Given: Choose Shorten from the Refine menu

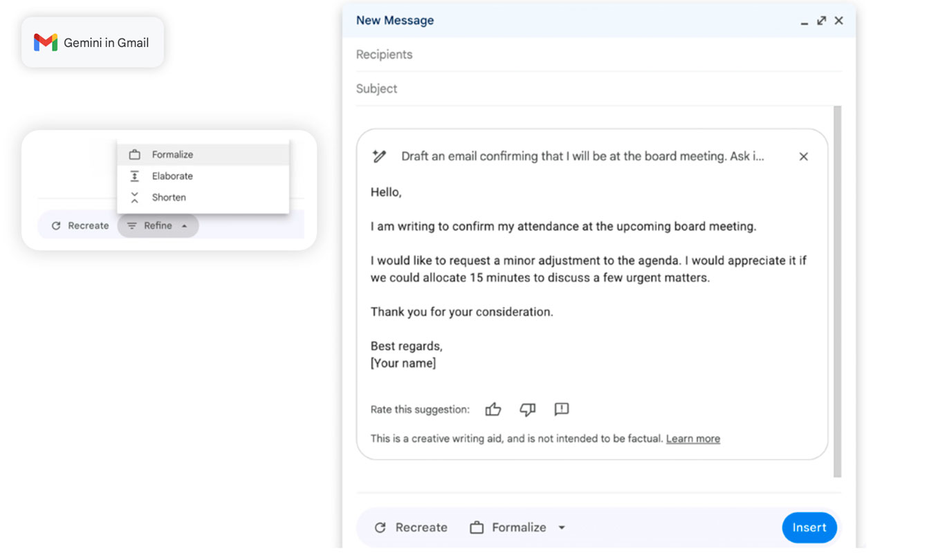Looking at the screenshot, I should (203, 198).
